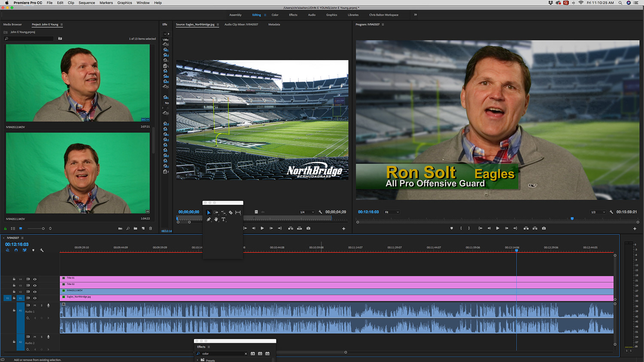The image size is (644, 362).
Task: Open Program monitor Fit zoom dropdown
Action: click(x=392, y=212)
